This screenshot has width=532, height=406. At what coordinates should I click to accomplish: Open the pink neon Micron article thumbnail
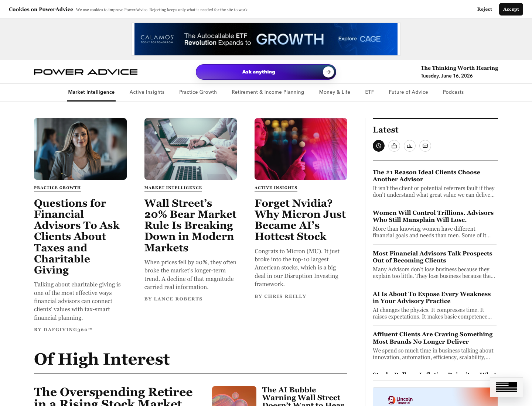click(x=301, y=149)
